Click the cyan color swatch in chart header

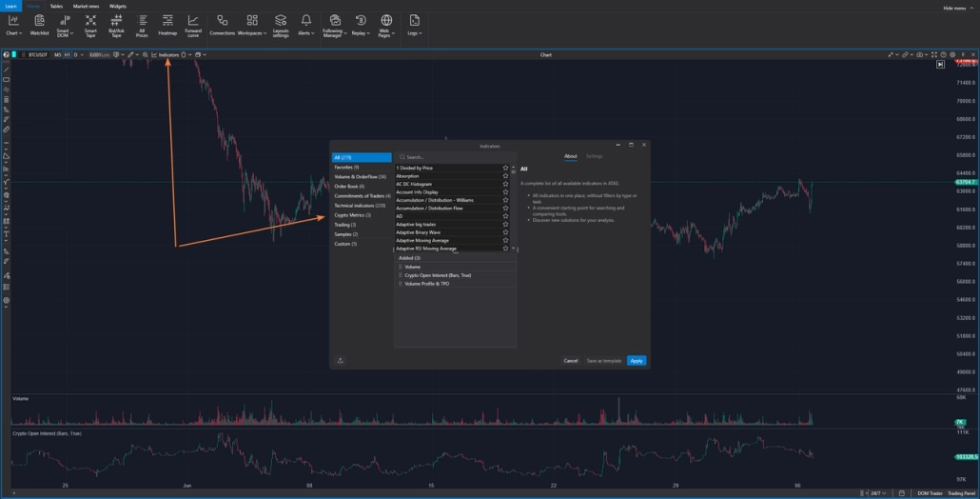click(x=13, y=55)
